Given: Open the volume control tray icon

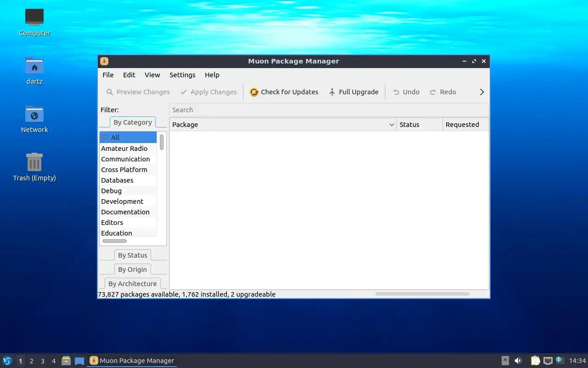Looking at the screenshot, I should click(518, 361).
